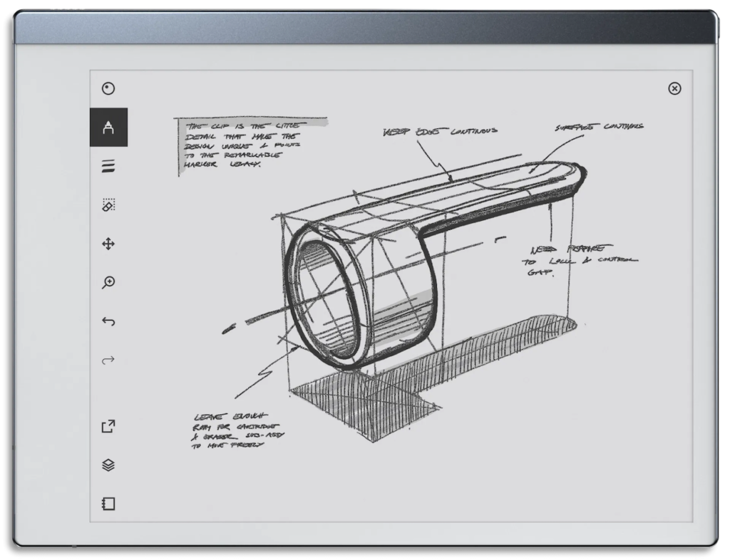Expand the marker tool's pen submenu

(108, 127)
